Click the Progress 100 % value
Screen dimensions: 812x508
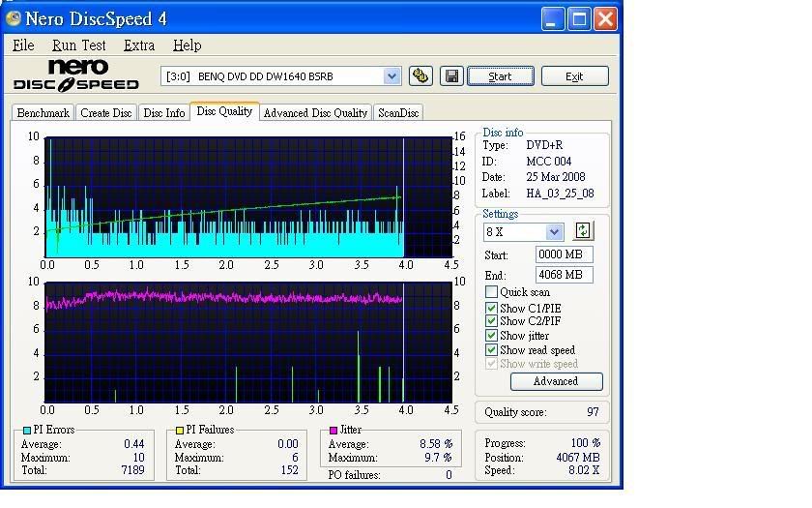tap(585, 443)
